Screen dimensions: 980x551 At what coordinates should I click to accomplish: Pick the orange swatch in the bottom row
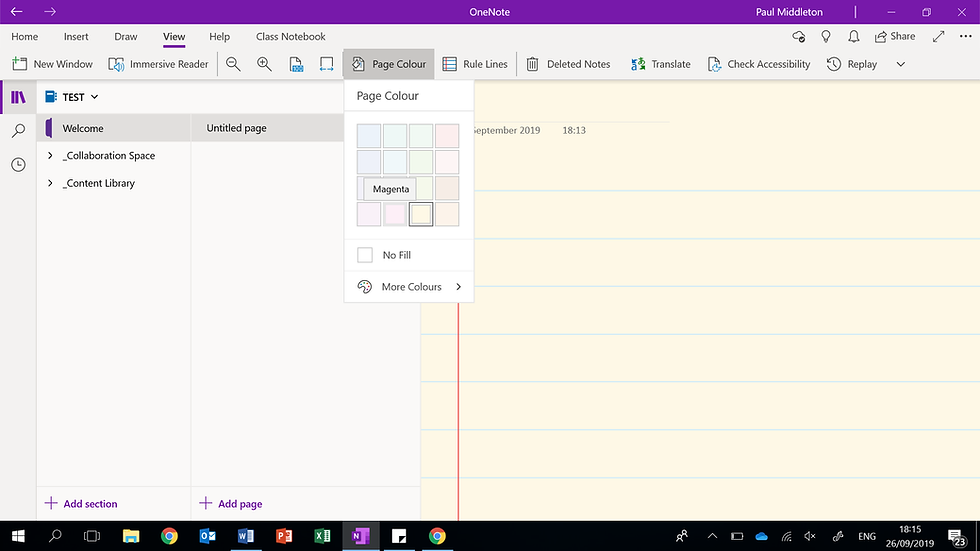click(x=447, y=214)
